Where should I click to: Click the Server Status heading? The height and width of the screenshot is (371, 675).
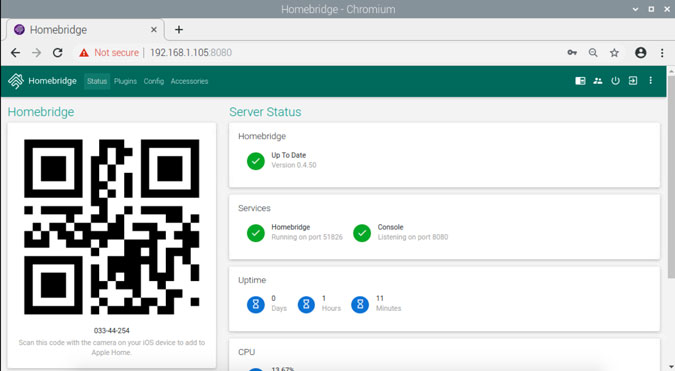pyautogui.click(x=265, y=112)
